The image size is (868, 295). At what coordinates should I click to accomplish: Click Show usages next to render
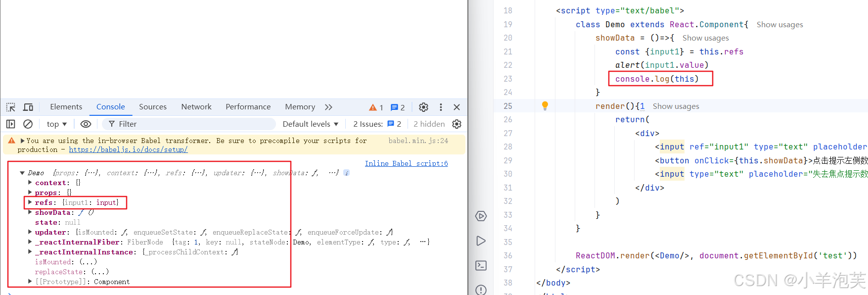676,106
